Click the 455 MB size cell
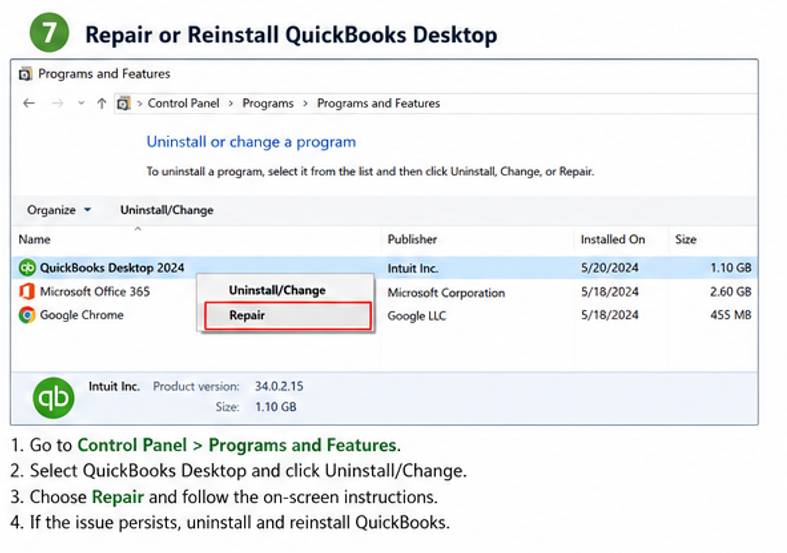This screenshot has height=553, width=787. (x=731, y=315)
